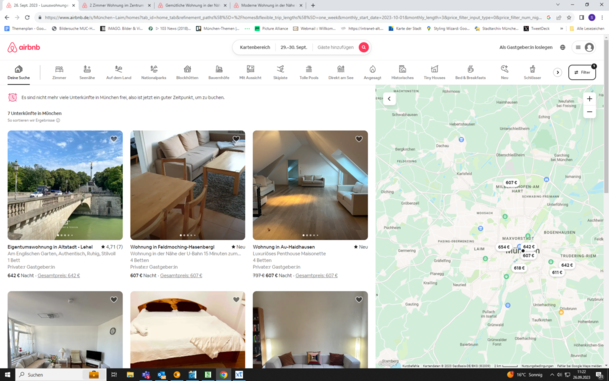Select the 618 € map price marker
Image resolution: width=609 pixels, height=381 pixels.
(x=519, y=268)
